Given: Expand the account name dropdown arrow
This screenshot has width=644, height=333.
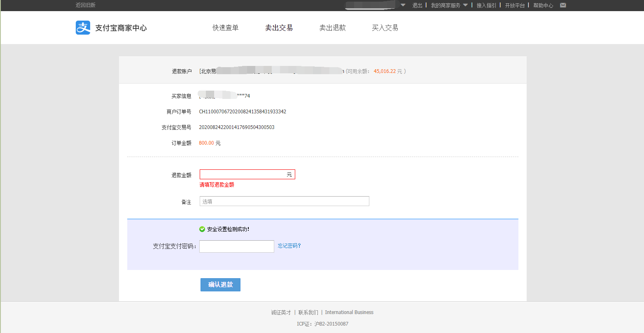Looking at the screenshot, I should 403,5.
